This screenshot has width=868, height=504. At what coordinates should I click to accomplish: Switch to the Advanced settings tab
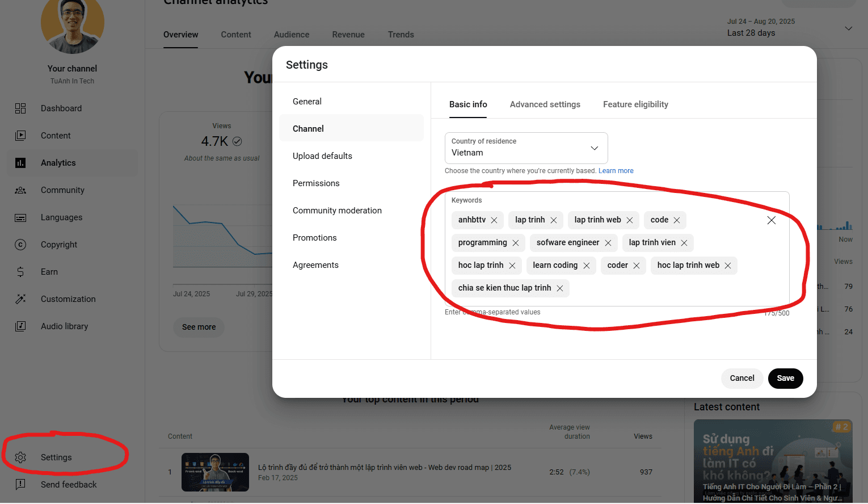click(545, 104)
